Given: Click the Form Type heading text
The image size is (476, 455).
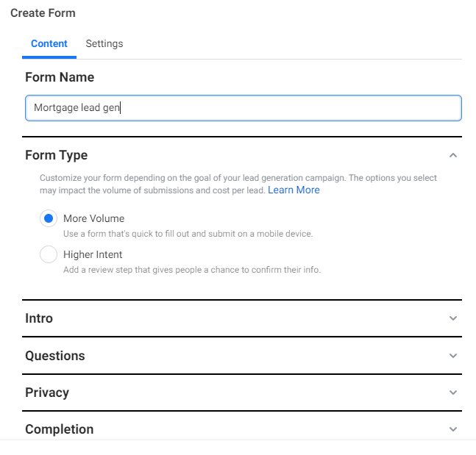Looking at the screenshot, I should (56, 155).
